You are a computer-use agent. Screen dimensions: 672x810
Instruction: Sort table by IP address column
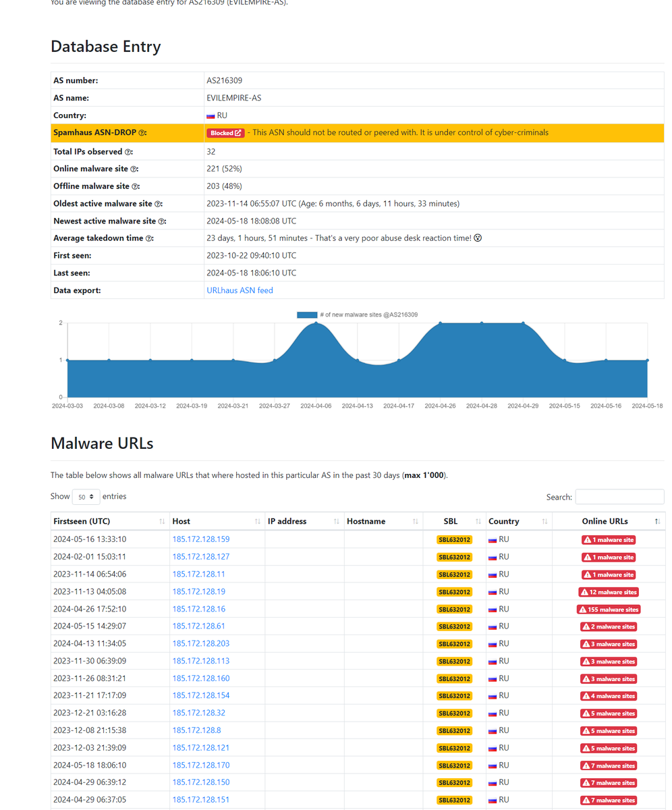pyautogui.click(x=304, y=521)
